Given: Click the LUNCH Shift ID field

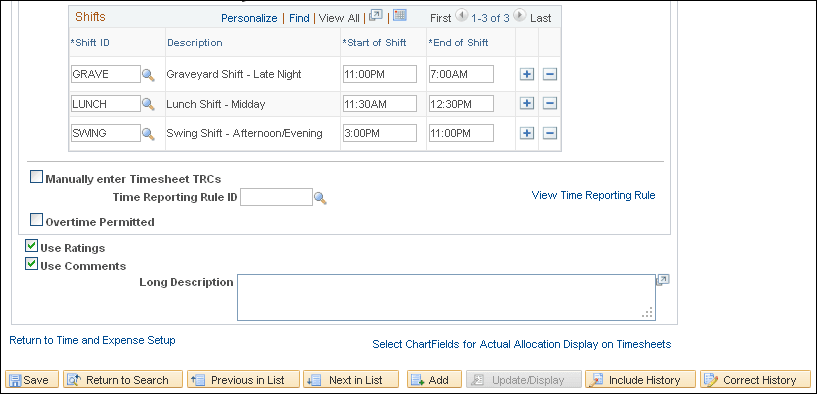Looking at the screenshot, I should click(x=106, y=104).
